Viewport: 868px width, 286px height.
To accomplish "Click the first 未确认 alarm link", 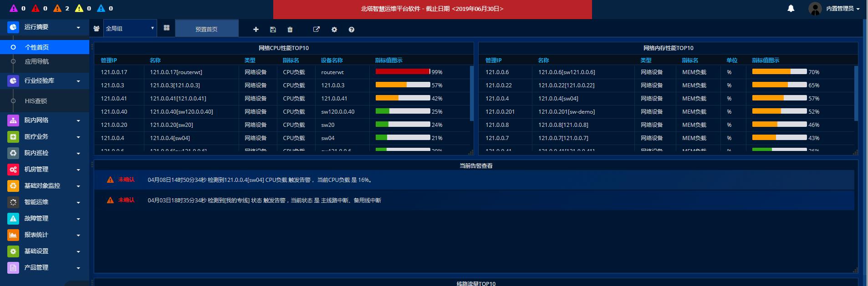I will pos(126,180).
